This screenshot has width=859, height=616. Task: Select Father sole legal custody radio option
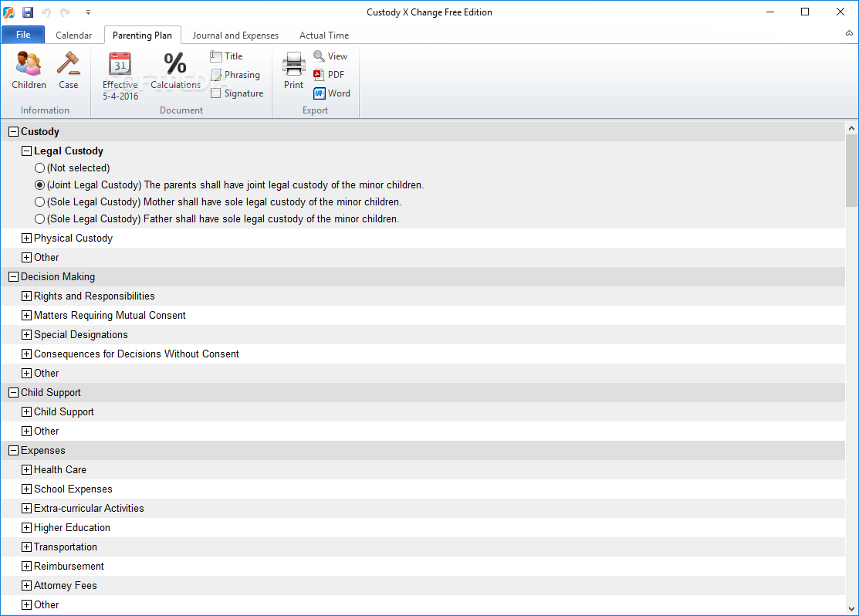coord(39,218)
